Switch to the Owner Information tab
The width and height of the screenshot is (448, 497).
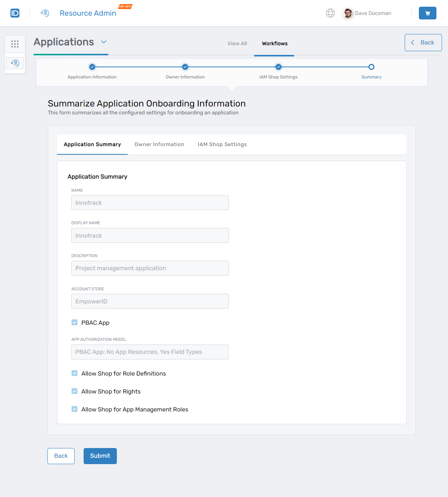coord(159,144)
